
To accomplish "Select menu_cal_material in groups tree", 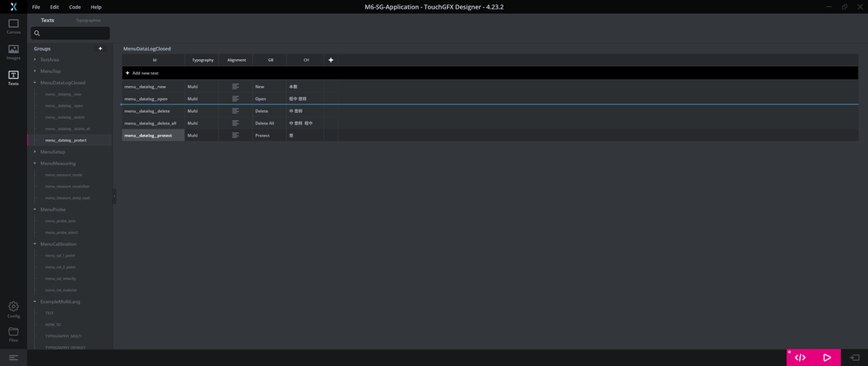I will [x=61, y=290].
